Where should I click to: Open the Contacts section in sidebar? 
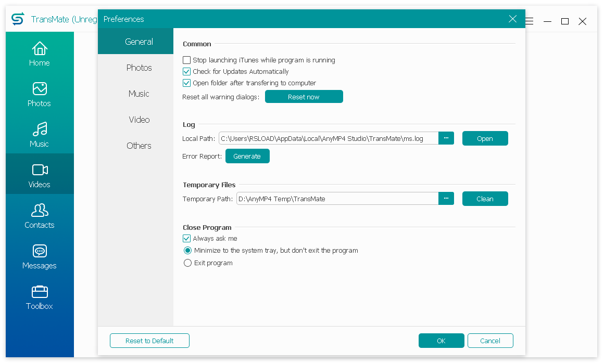[40, 216]
